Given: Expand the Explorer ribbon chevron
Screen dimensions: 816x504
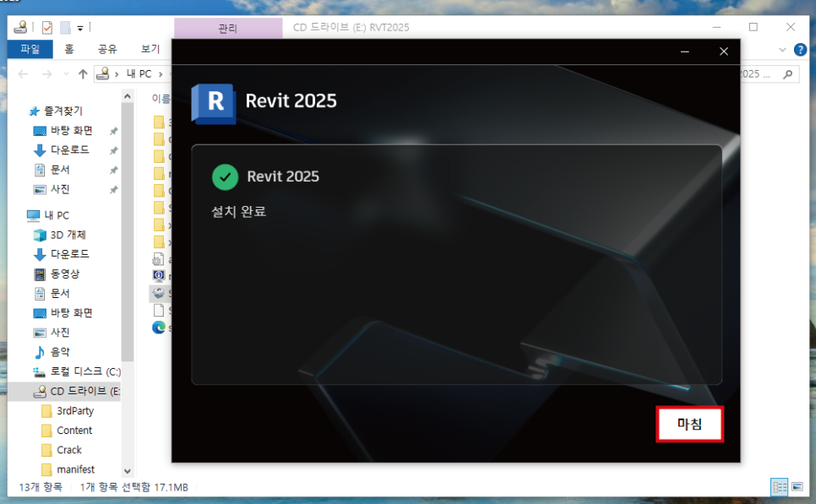Looking at the screenshot, I should pyautogui.click(x=782, y=50).
